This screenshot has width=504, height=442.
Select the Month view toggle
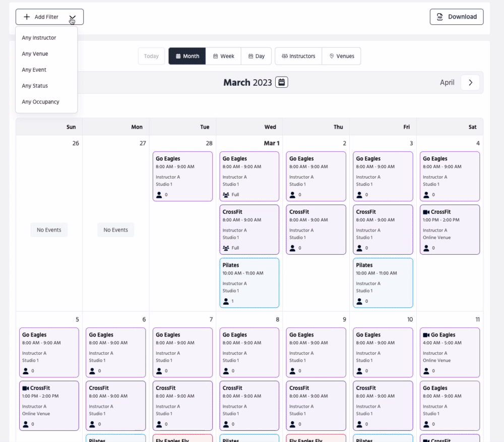187,56
